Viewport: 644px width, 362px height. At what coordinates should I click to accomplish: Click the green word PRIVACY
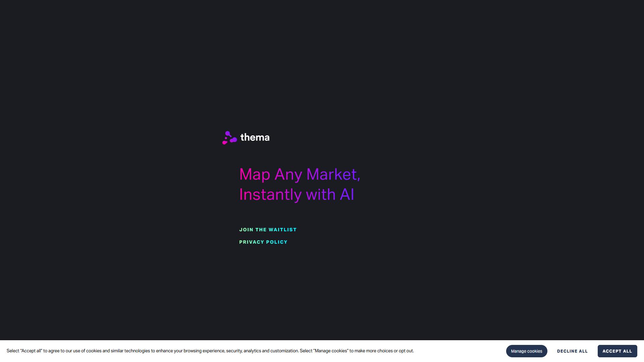coord(252,242)
